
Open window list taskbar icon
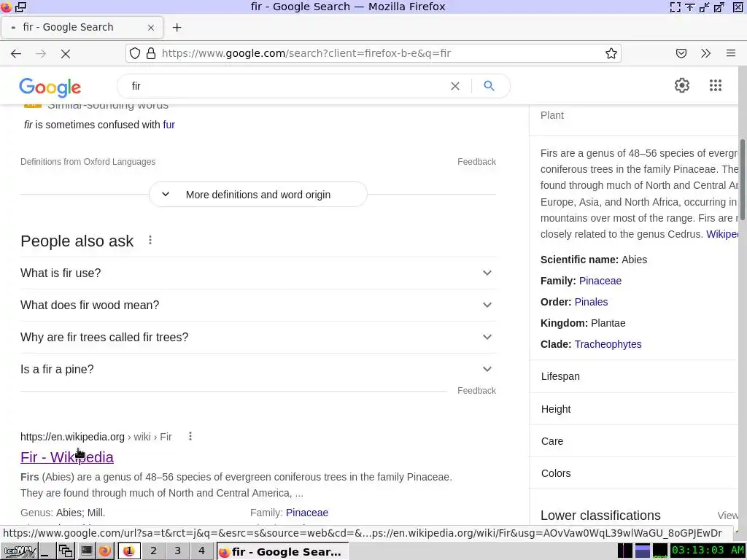[x=65, y=551]
